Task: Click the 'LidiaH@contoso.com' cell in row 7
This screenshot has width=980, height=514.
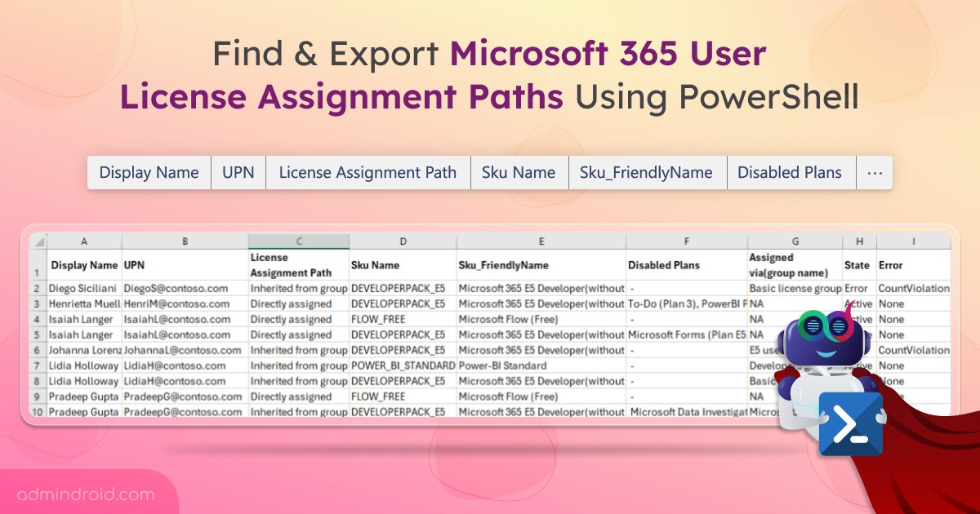Action: click(x=185, y=366)
